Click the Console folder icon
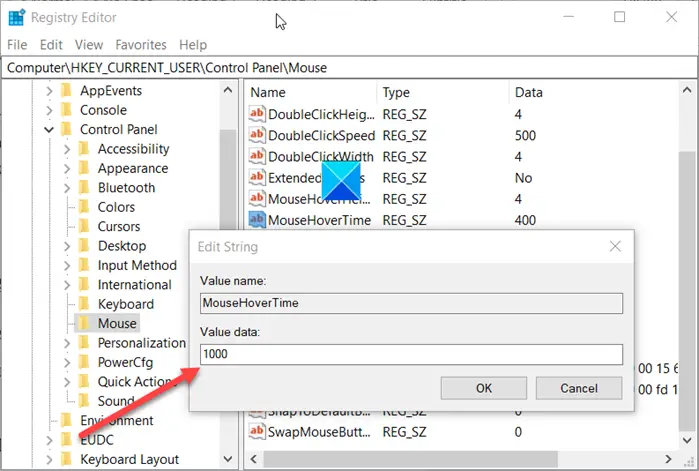The height and width of the screenshot is (471, 699). click(66, 110)
